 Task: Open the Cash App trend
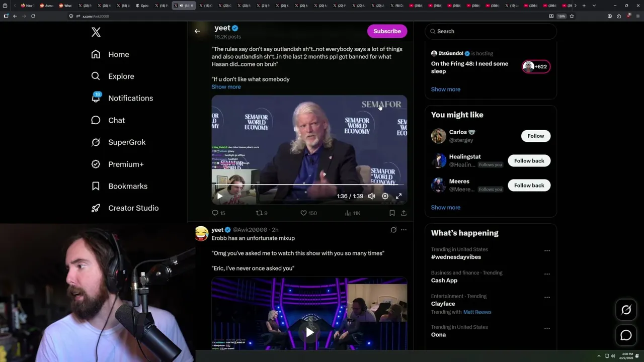click(444, 281)
